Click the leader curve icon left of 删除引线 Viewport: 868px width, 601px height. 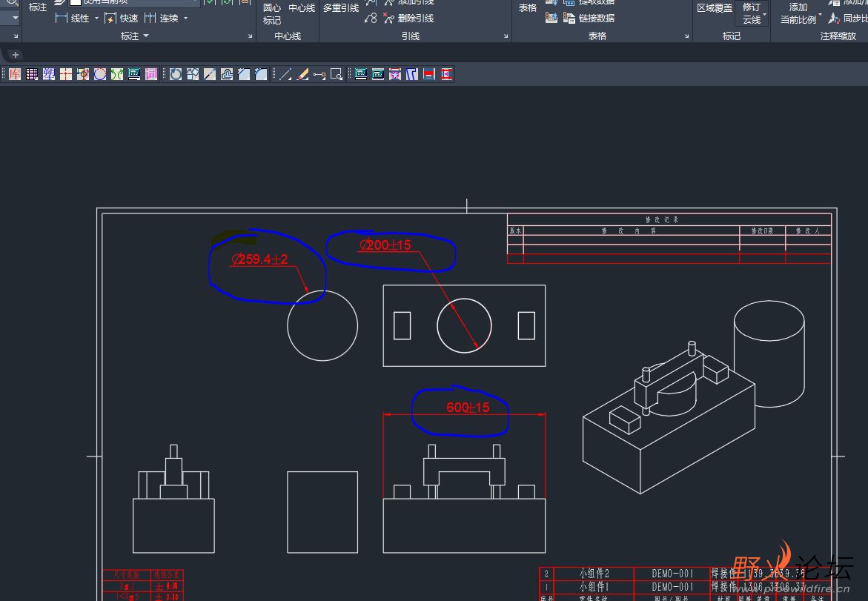(x=371, y=19)
